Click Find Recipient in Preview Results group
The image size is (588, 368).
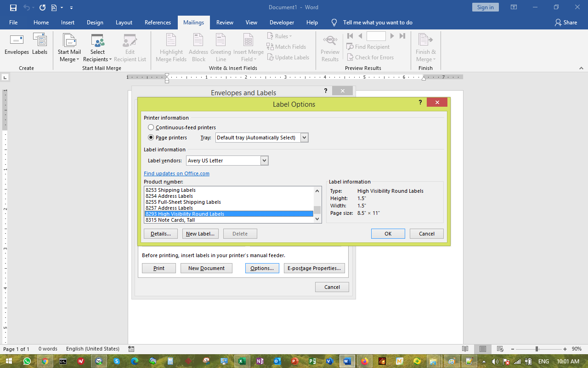[368, 47]
